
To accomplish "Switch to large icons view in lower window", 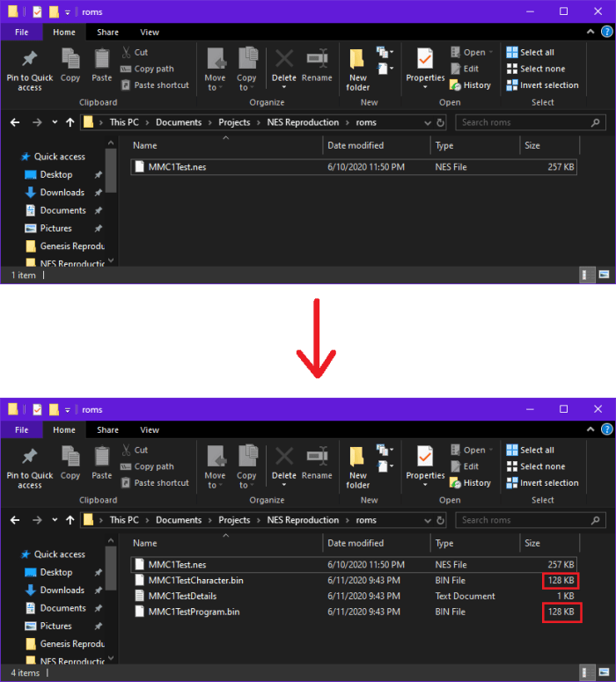I will 605,673.
